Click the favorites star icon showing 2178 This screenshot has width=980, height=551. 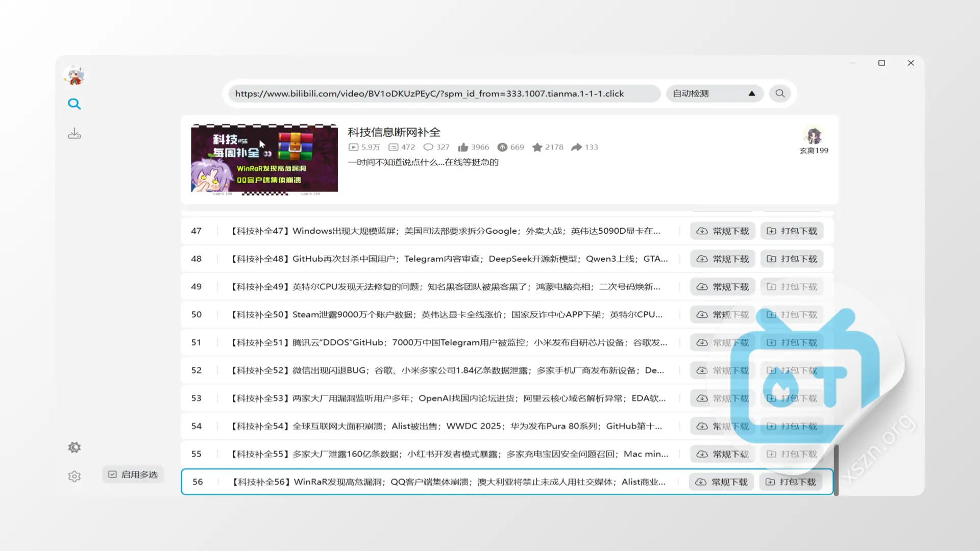tap(537, 147)
